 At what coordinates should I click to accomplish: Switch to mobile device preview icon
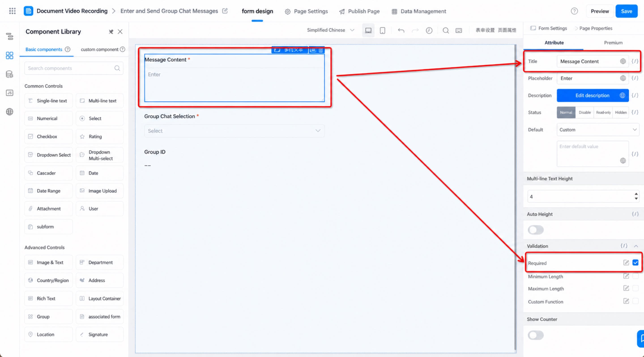click(x=382, y=30)
